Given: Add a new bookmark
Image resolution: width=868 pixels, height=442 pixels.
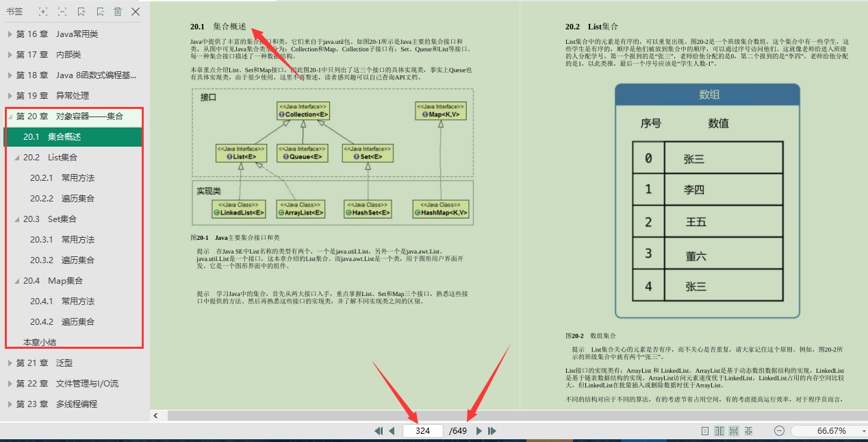Looking at the screenshot, I should (81, 12).
